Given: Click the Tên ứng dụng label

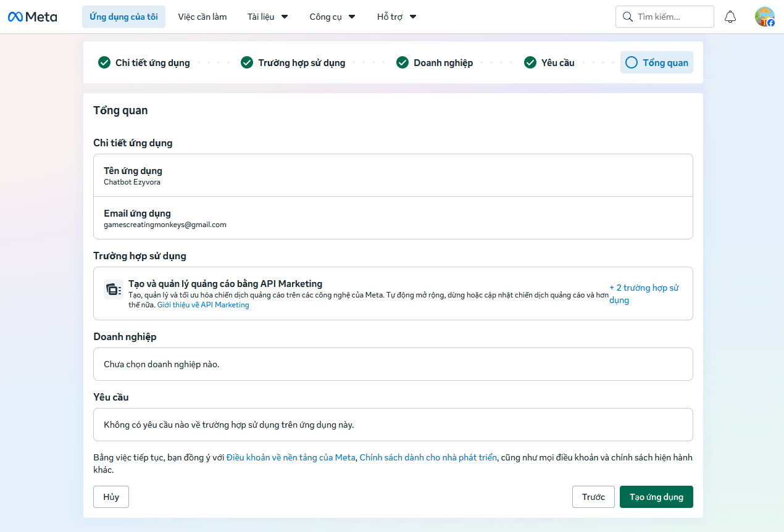Looking at the screenshot, I should tap(133, 171).
